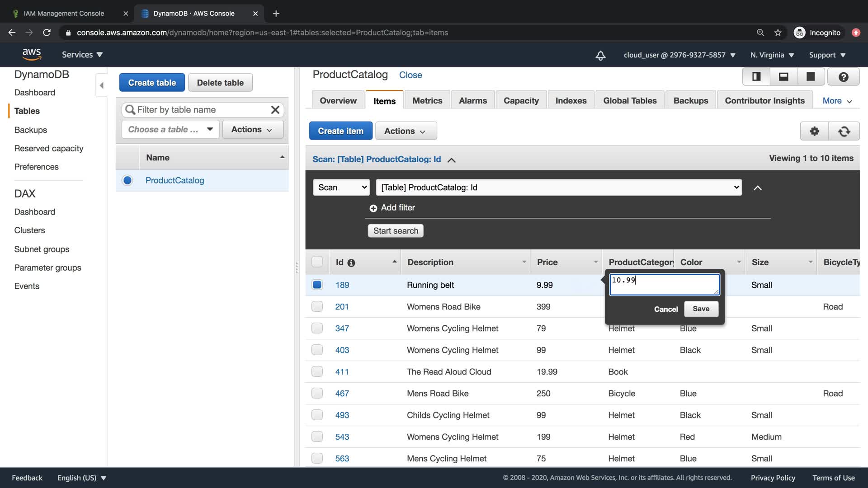Open the table Actions dropdown beside Create item
The height and width of the screenshot is (488, 868).
(406, 131)
